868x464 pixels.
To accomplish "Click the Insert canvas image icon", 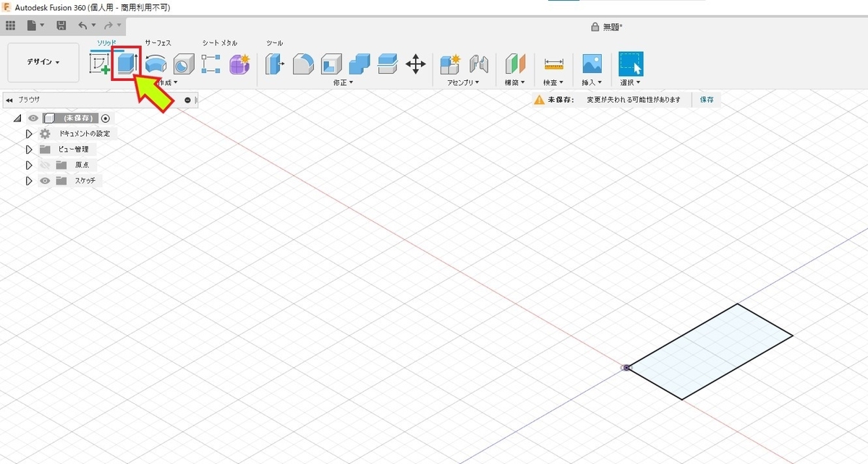I will 592,62.
